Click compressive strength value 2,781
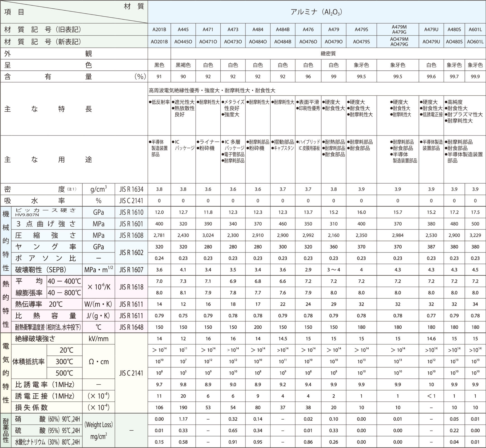The height and width of the screenshot is (448, 486). [x=159, y=235]
